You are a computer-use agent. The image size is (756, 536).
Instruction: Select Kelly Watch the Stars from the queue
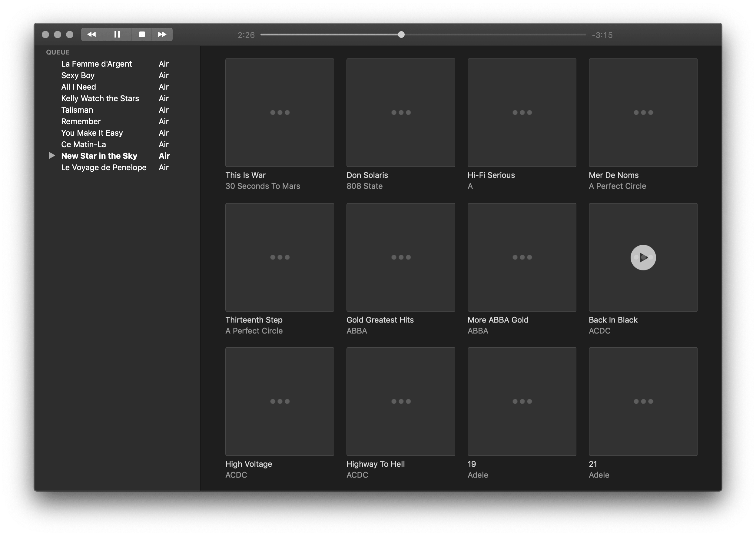100,98
